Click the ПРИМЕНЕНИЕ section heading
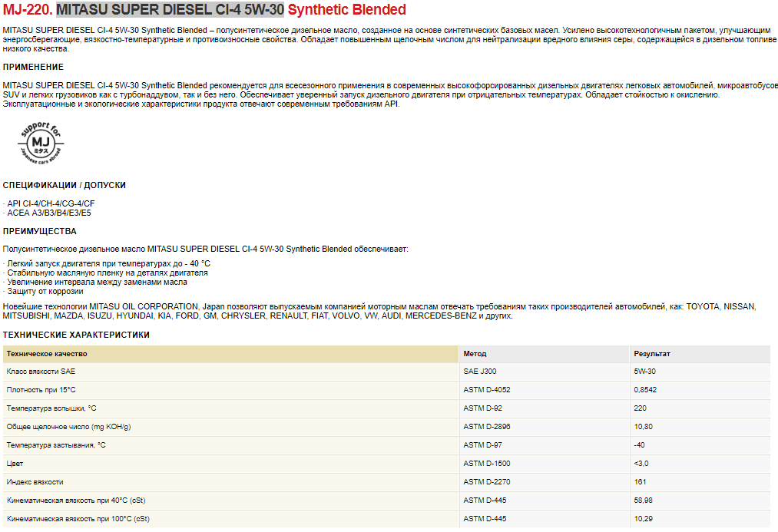 point(33,67)
